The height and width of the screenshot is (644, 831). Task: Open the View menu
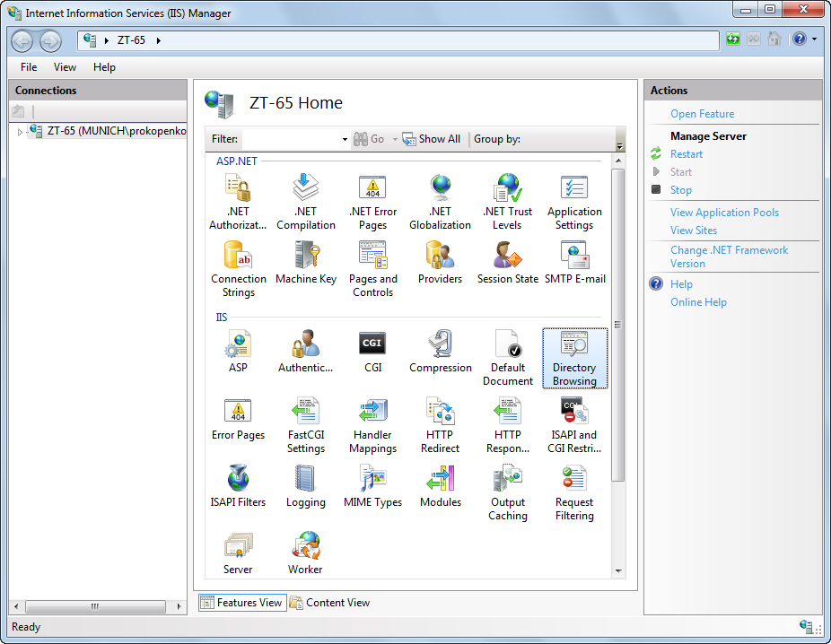click(x=65, y=67)
